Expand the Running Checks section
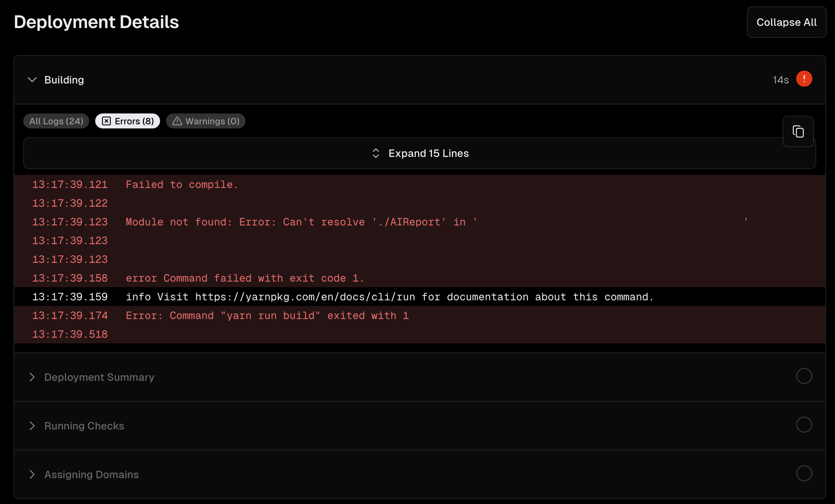 coord(420,426)
